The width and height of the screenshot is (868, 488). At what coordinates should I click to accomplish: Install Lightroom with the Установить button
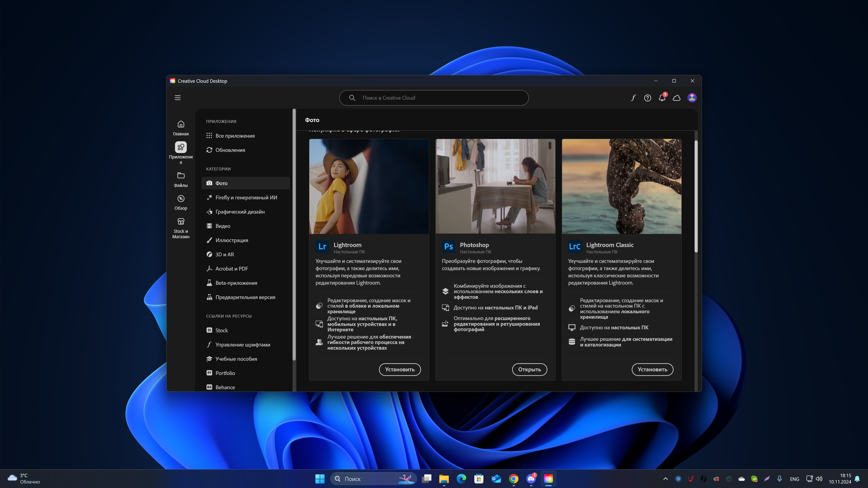pyautogui.click(x=400, y=370)
